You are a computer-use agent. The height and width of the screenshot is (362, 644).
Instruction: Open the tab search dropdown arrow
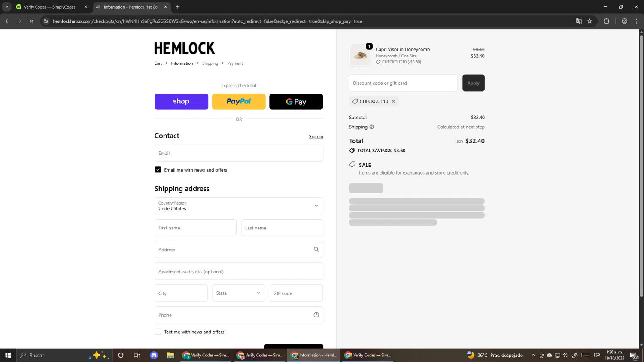(6, 7)
